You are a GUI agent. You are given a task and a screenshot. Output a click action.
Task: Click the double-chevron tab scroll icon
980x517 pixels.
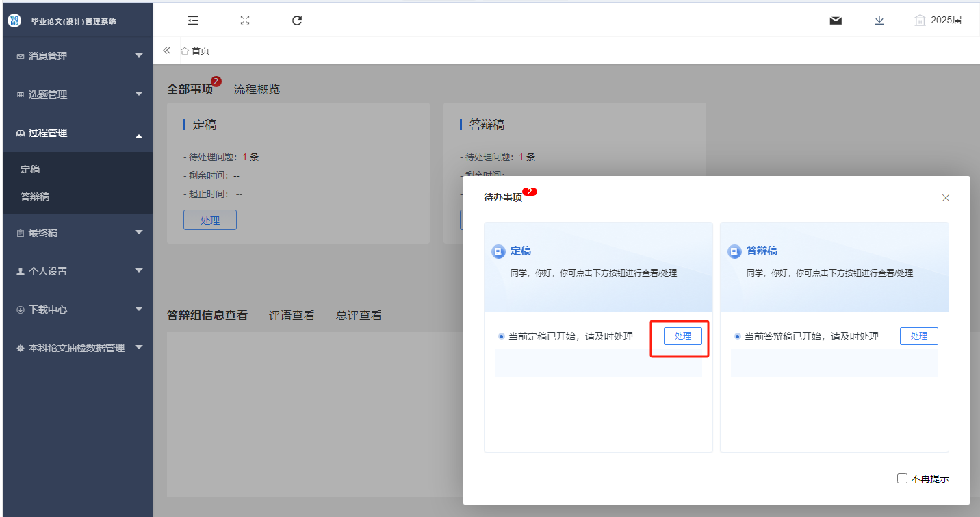click(x=166, y=51)
